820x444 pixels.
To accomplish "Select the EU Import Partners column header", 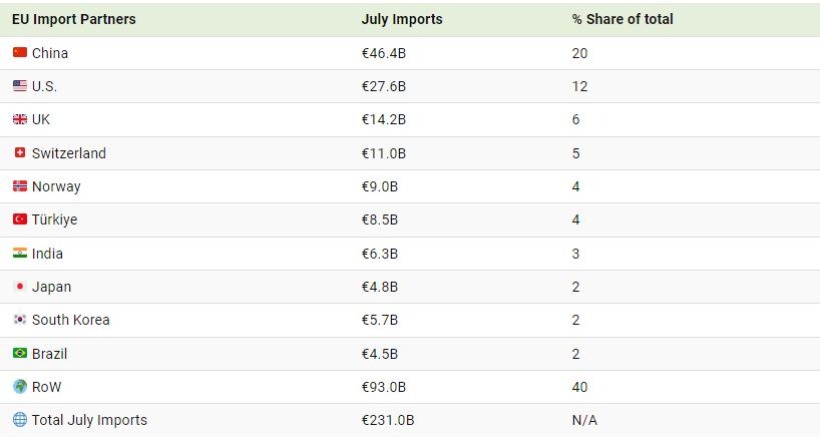I will click(74, 20).
